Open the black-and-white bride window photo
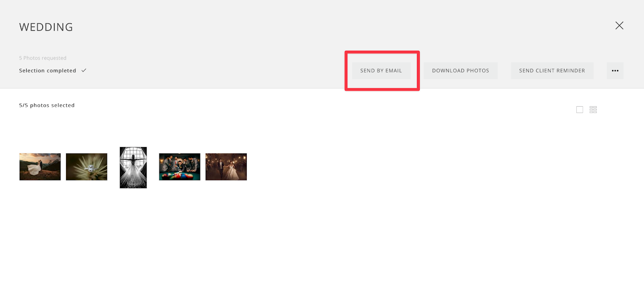The height and width of the screenshot is (305, 644). (x=133, y=168)
